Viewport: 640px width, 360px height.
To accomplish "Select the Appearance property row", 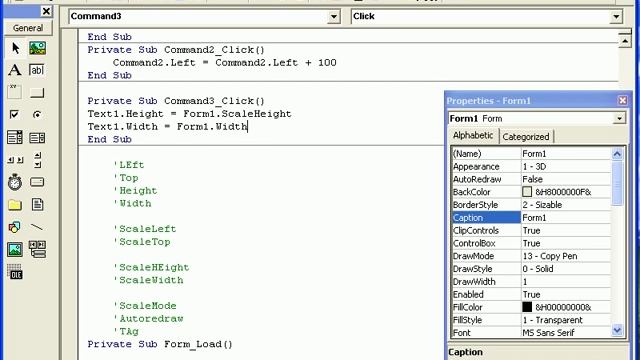I will click(531, 167).
